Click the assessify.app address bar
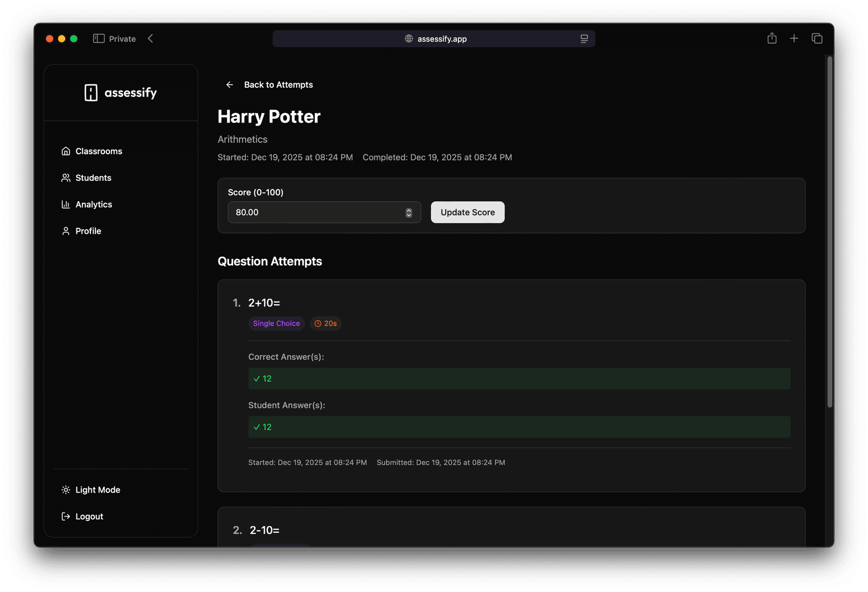Viewport: 868px width, 592px height. 434,39
